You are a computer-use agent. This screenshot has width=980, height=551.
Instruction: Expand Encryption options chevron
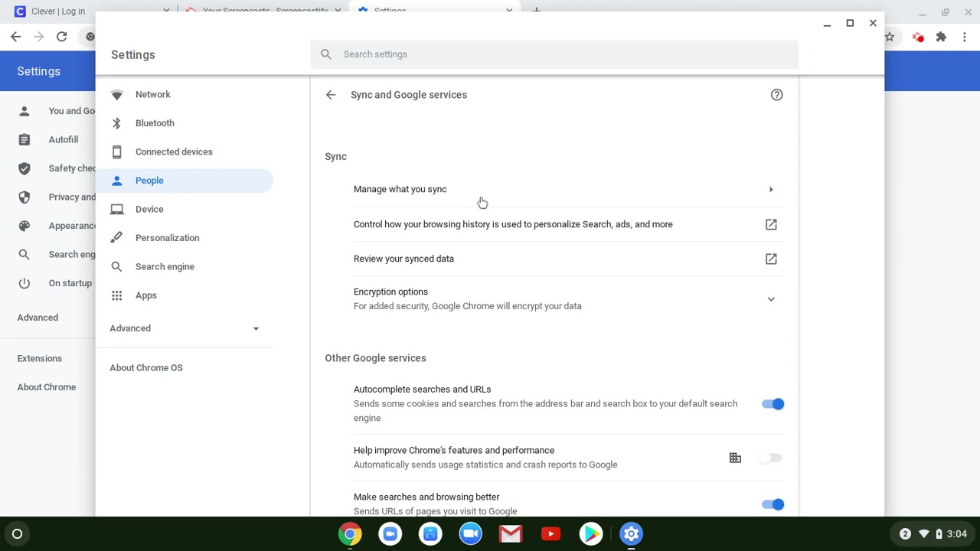[771, 299]
